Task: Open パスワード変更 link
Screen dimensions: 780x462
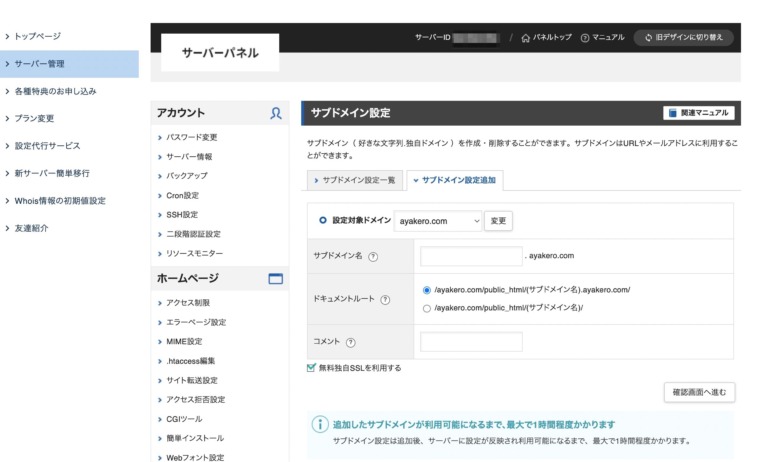Action: (x=192, y=137)
